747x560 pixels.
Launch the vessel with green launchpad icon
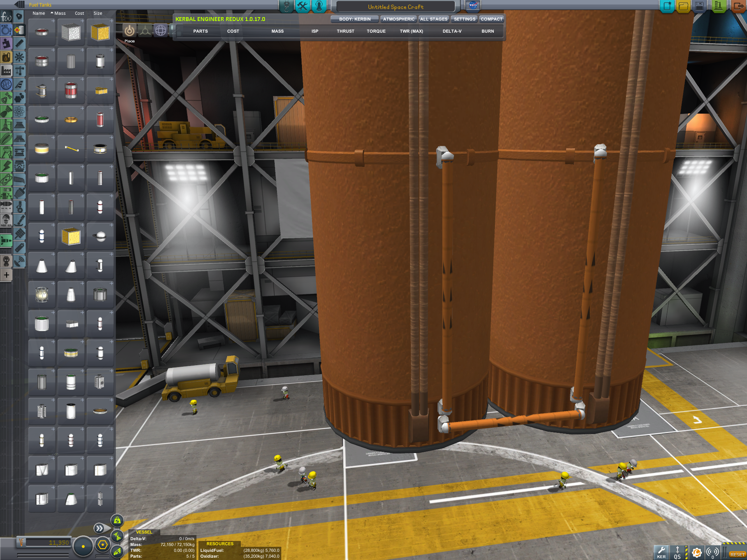tap(719, 6)
